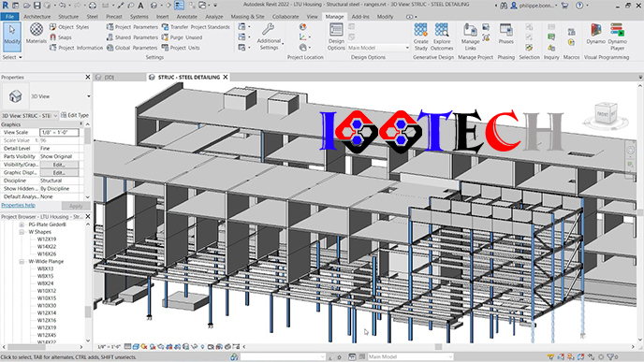Open the Main Model design option dropdown
644x362 pixels.
click(x=378, y=48)
